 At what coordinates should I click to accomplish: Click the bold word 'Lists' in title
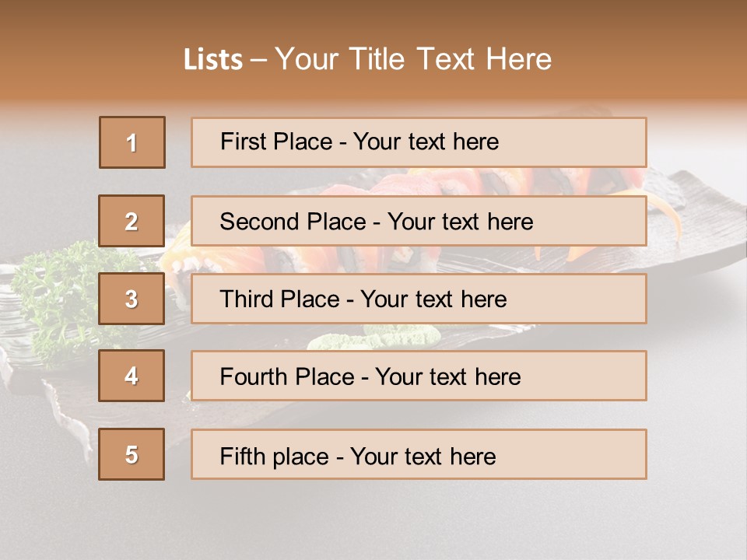(213, 60)
